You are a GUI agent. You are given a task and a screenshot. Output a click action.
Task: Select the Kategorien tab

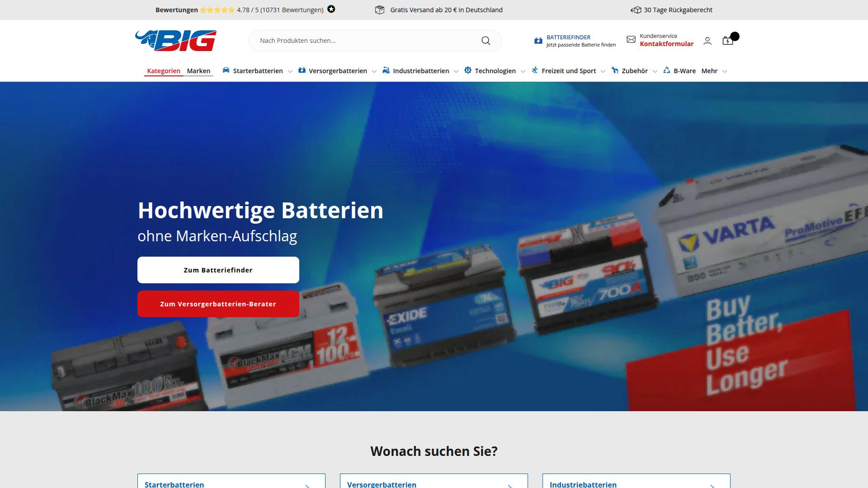pyautogui.click(x=164, y=71)
